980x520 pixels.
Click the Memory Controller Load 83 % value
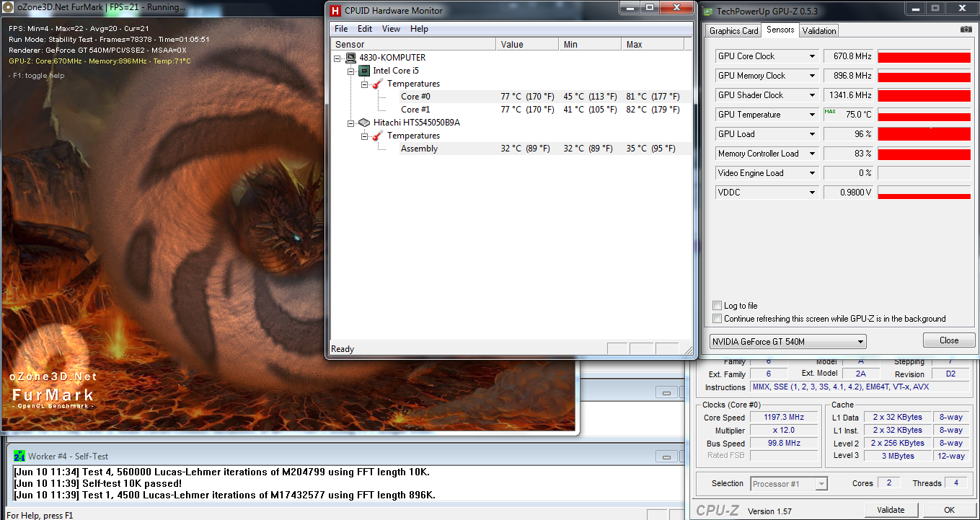tap(849, 154)
